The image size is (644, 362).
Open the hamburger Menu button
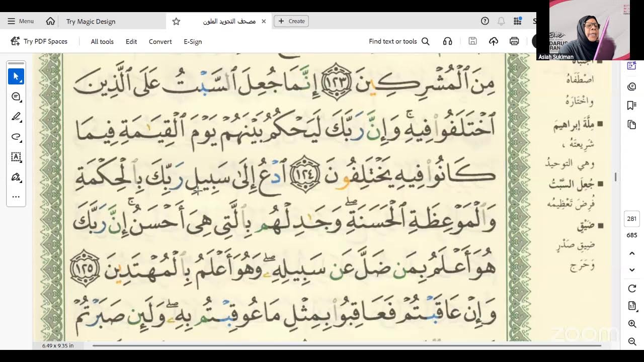21,21
